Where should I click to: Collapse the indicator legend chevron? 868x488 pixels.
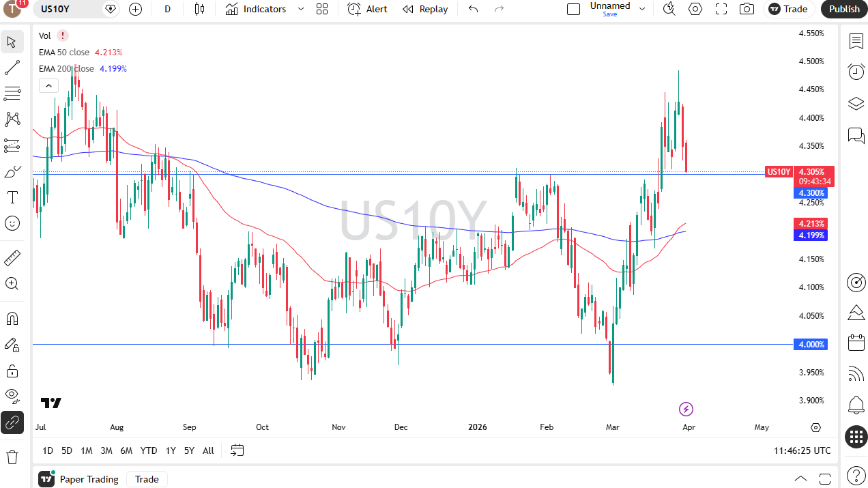click(48, 85)
